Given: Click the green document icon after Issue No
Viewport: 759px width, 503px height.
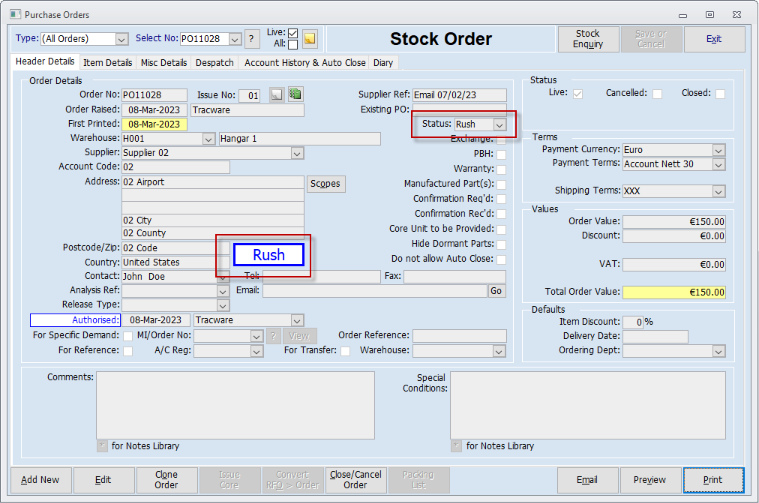Looking at the screenshot, I should click(295, 94).
